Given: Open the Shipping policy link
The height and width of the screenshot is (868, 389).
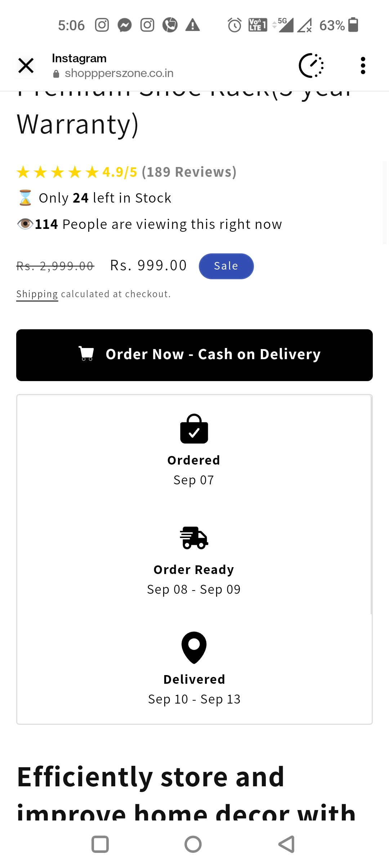Looking at the screenshot, I should coord(37,294).
